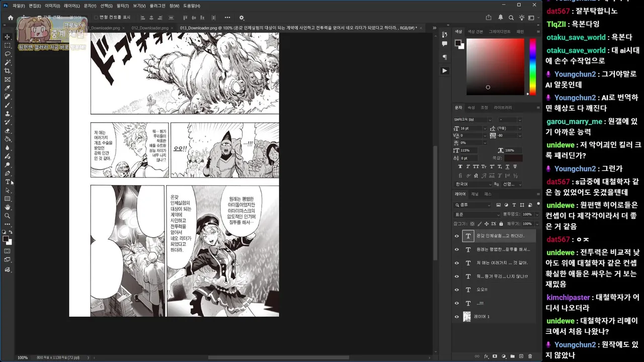Select the Hand tool
The height and width of the screenshot is (362, 644).
click(x=8, y=207)
